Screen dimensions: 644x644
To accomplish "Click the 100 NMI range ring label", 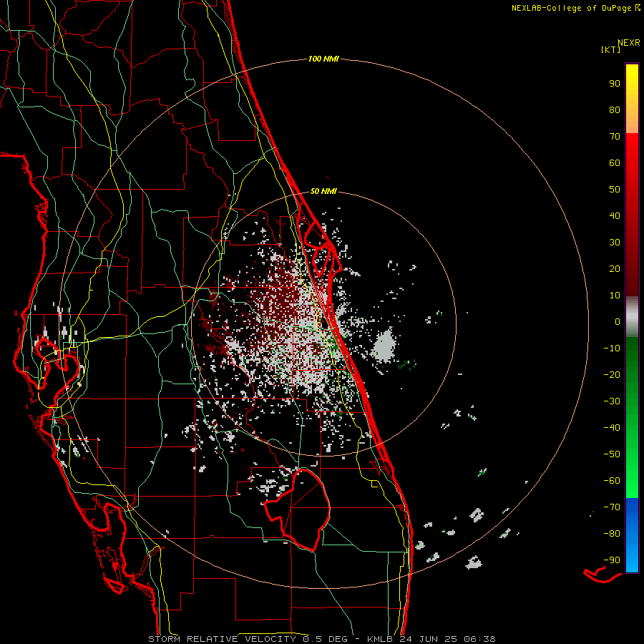I will pos(323,59).
